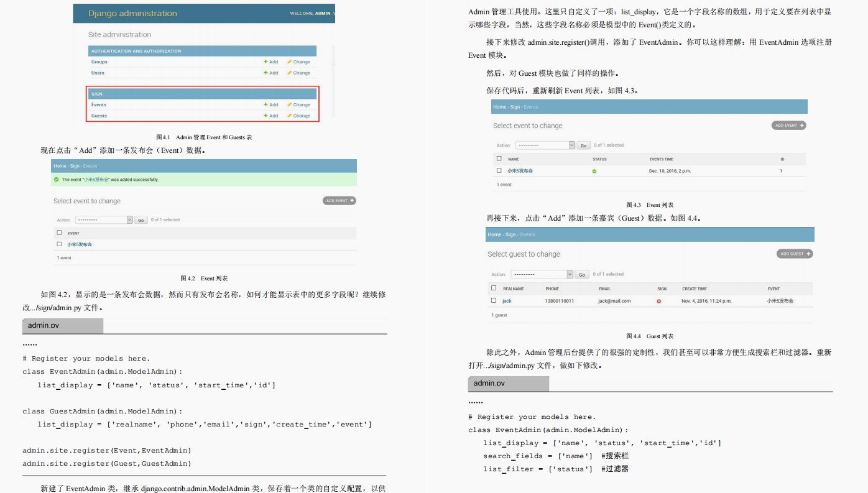
Task: Click the caption '图 4.4 Guest 列表'
Action: point(650,336)
